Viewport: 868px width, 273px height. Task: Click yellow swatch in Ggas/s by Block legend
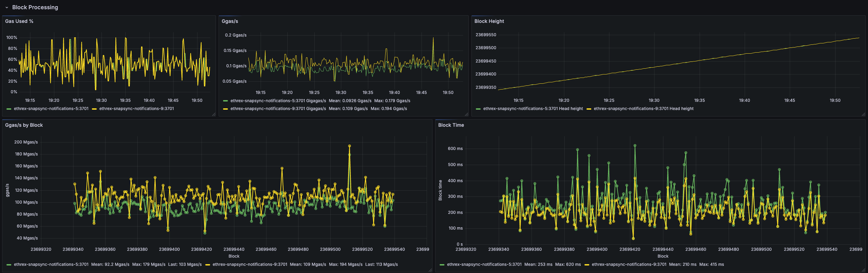point(208,265)
